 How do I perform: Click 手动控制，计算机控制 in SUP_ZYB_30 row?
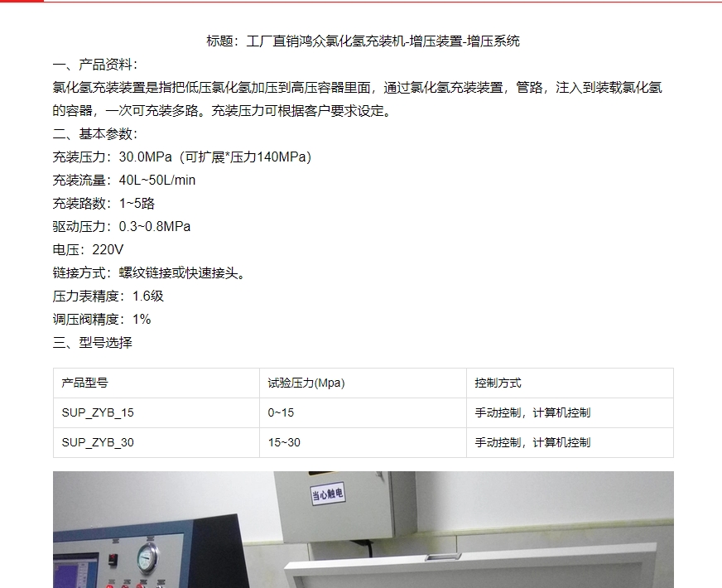coord(570,443)
